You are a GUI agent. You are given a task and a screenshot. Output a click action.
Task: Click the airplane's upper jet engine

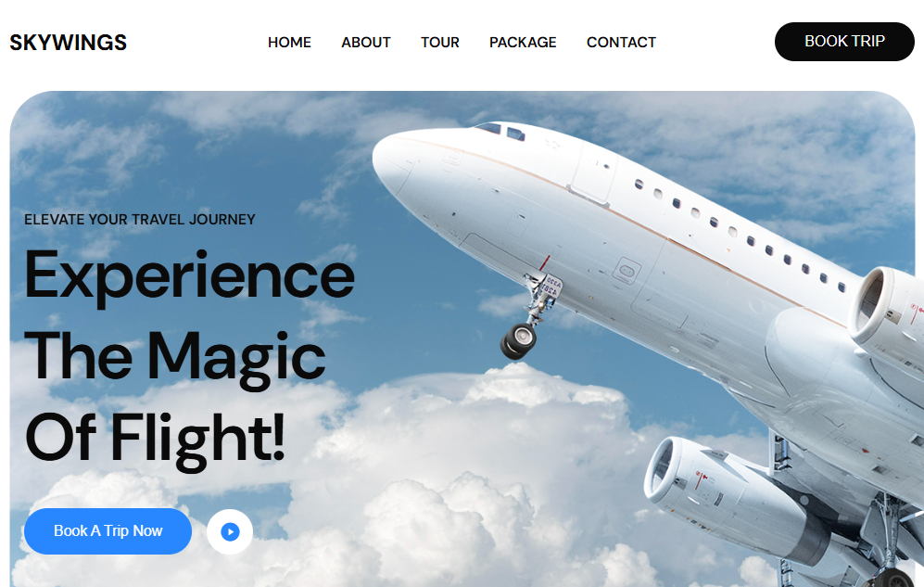pos(886,314)
